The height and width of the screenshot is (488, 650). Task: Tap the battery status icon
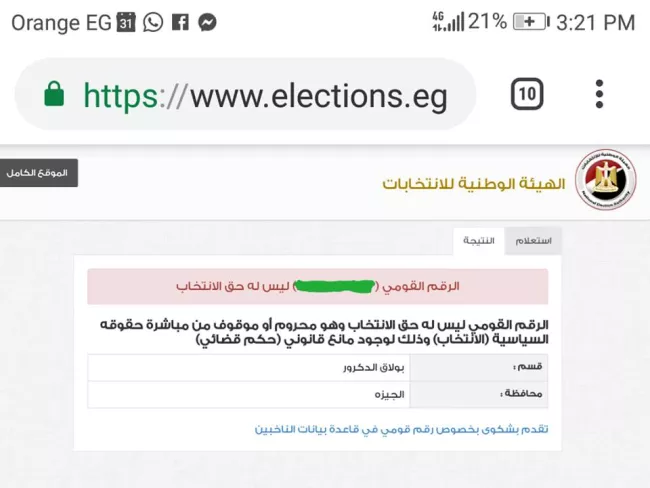click(531, 22)
